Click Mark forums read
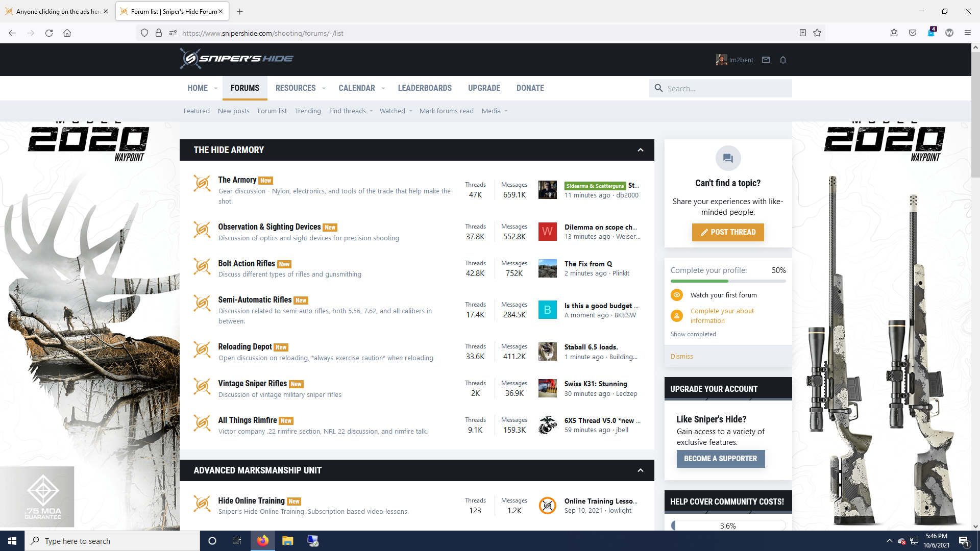 (x=447, y=111)
